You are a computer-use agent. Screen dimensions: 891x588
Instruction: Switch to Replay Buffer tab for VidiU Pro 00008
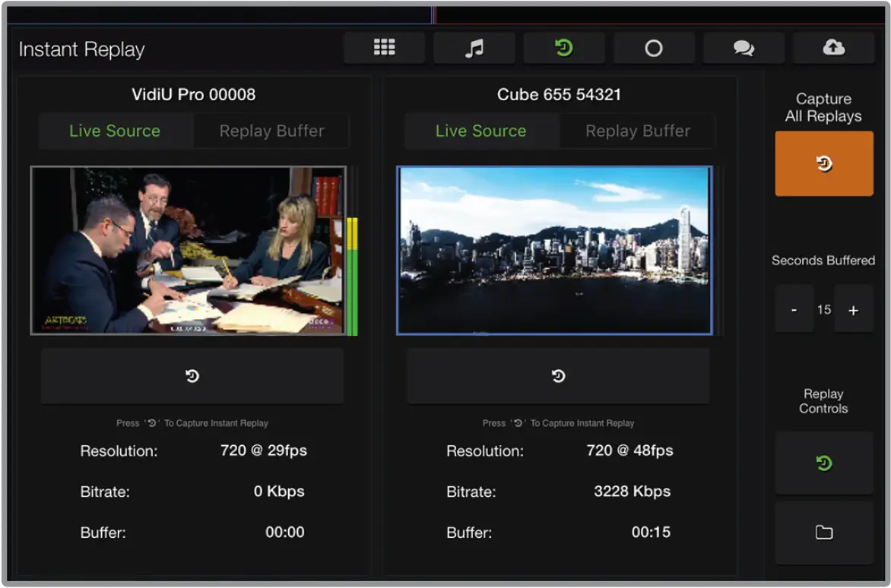[x=271, y=131]
